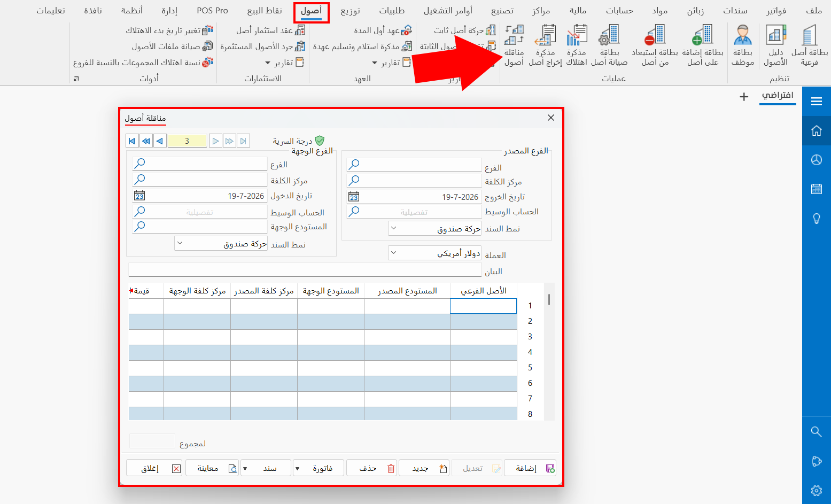Viewport: 831px width, 504px height.
Task: Open دليل الأصول from the ribbon
Action: [x=775, y=45]
